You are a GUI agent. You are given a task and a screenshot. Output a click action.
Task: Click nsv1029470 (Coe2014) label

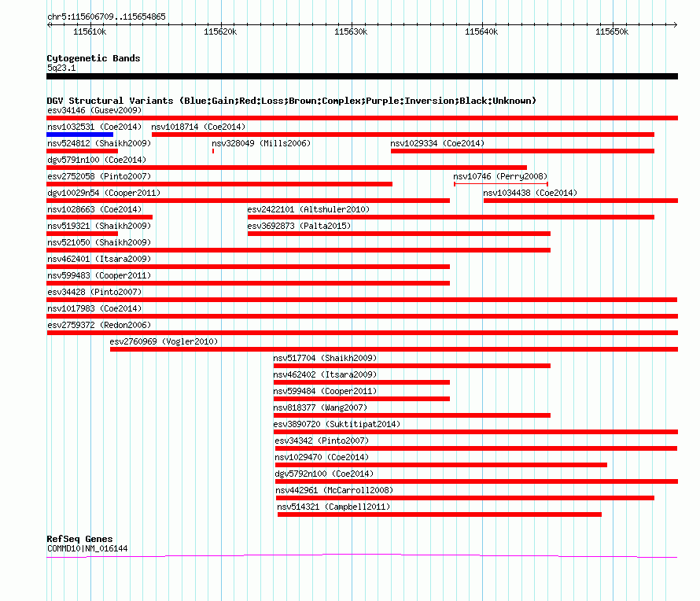click(x=322, y=457)
